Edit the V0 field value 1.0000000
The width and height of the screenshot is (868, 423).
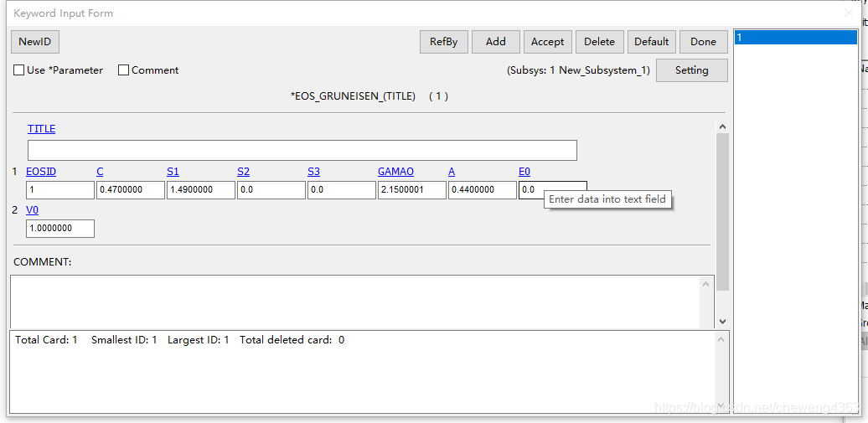60,228
